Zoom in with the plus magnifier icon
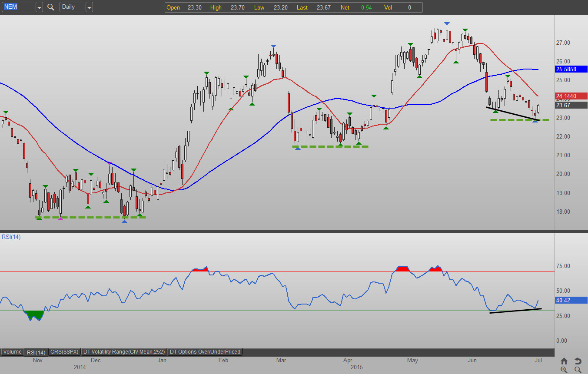 (x=564, y=370)
